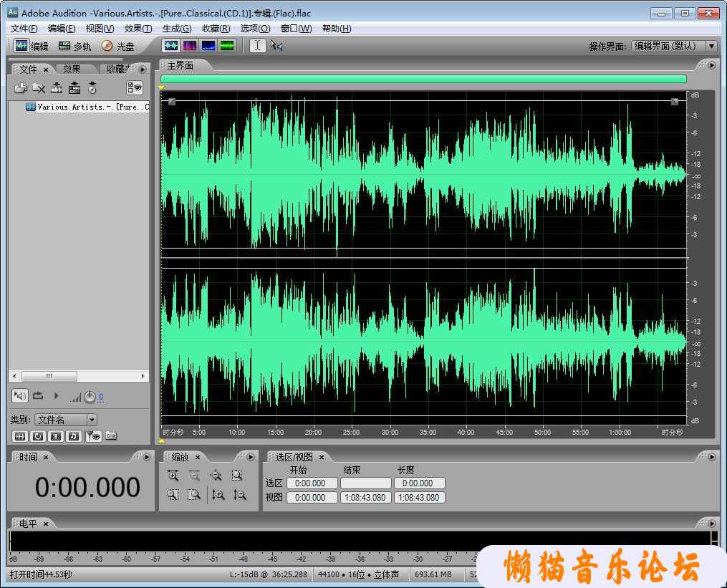Open the 生成(G) menu

[177, 29]
